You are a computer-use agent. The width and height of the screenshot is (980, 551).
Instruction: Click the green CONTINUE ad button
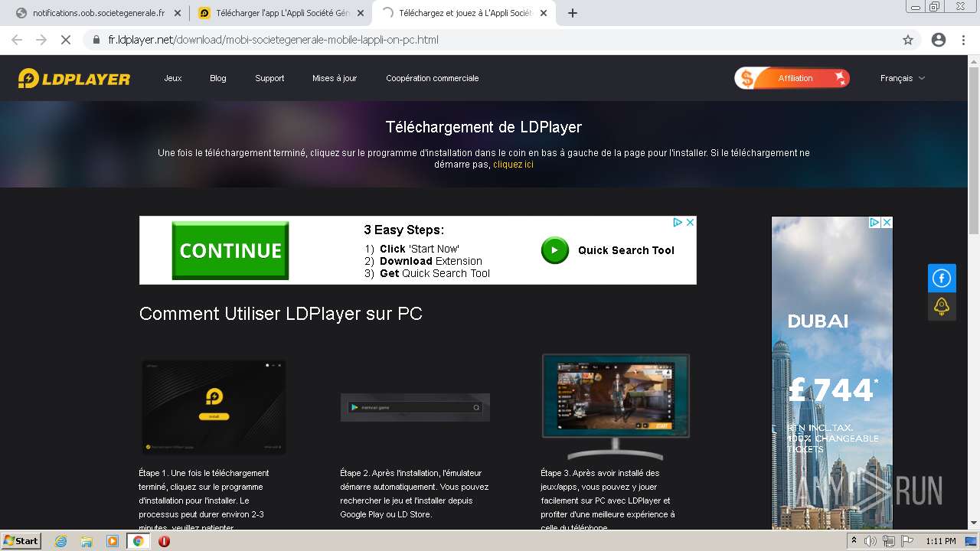click(230, 250)
